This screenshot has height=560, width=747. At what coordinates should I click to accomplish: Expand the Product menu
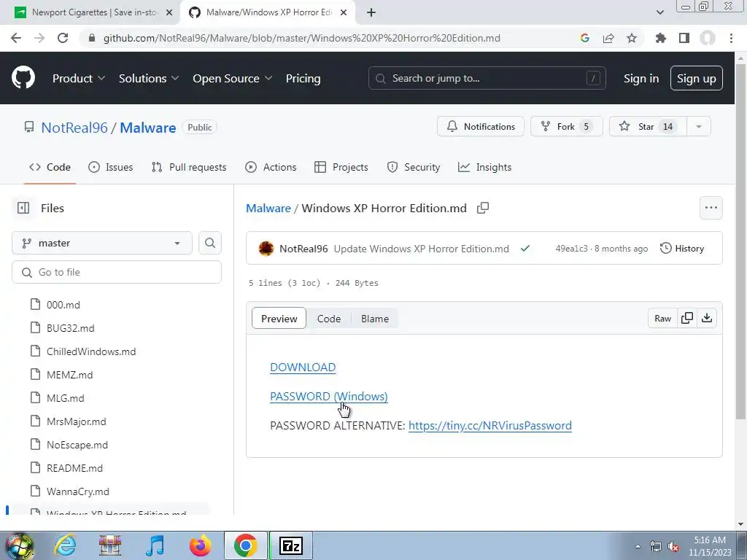79,79
